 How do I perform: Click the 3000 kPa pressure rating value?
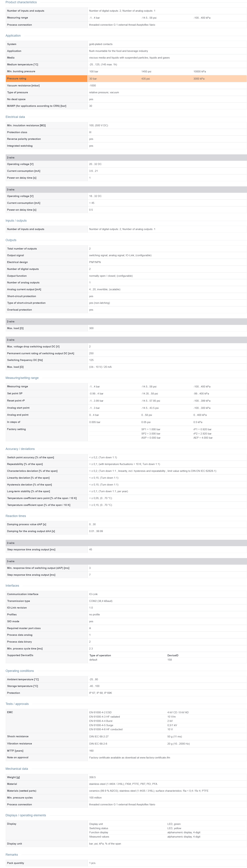click(199, 79)
